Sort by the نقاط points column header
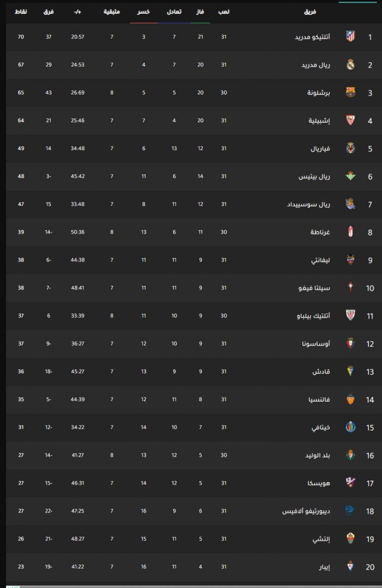This screenshot has width=382, height=588. click(x=20, y=11)
